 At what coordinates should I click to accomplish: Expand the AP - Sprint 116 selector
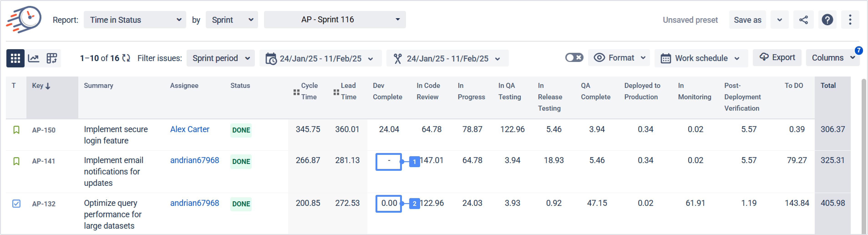click(x=335, y=20)
